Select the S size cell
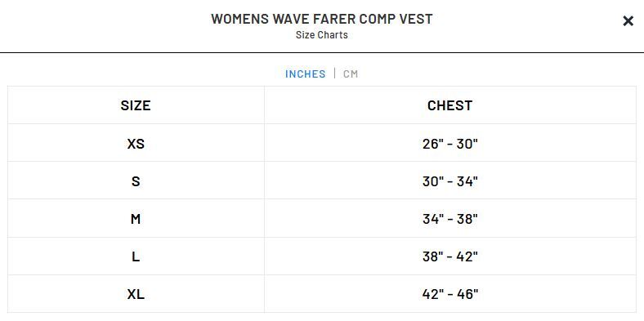644x321 pixels. click(x=136, y=181)
